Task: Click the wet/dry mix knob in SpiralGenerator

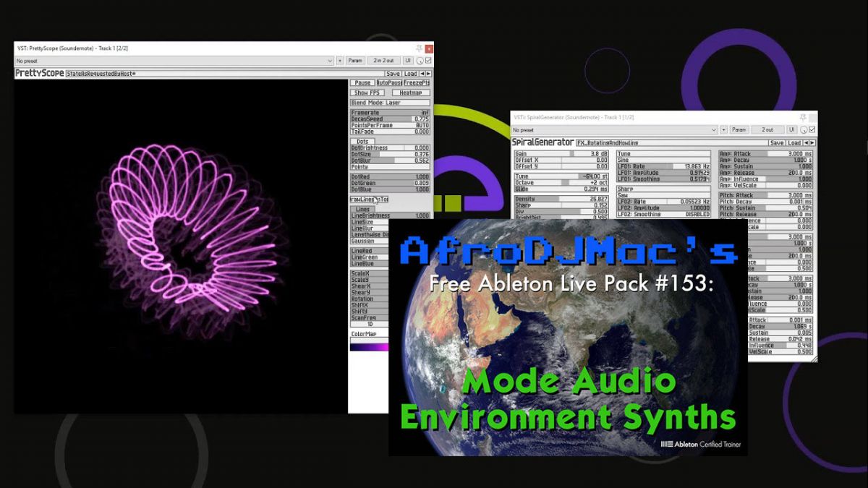Action: click(x=803, y=130)
